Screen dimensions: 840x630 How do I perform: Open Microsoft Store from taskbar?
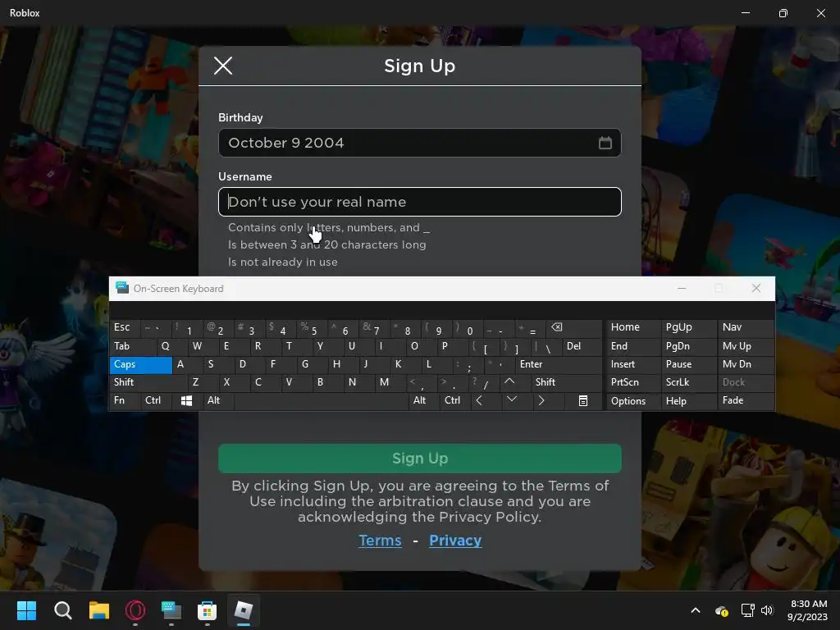(208, 610)
